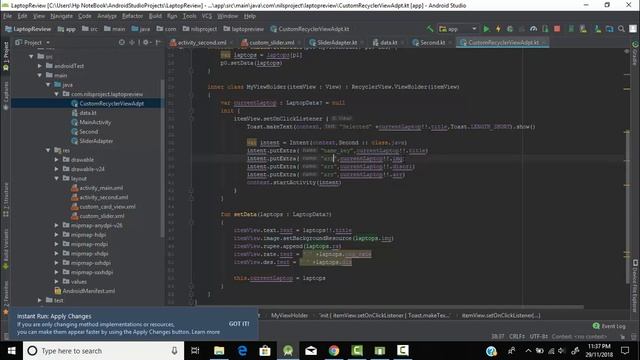Expand the values folder
The height and width of the screenshot is (360, 640).
[x=57, y=281]
